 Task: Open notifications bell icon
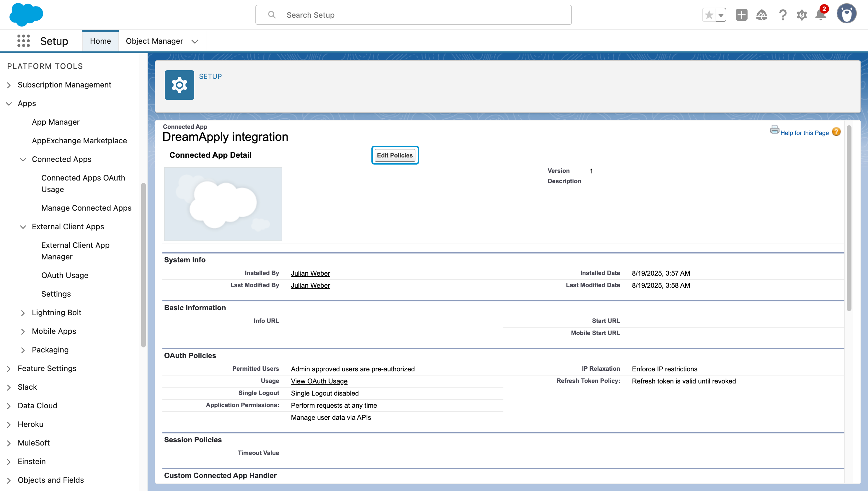(821, 14)
